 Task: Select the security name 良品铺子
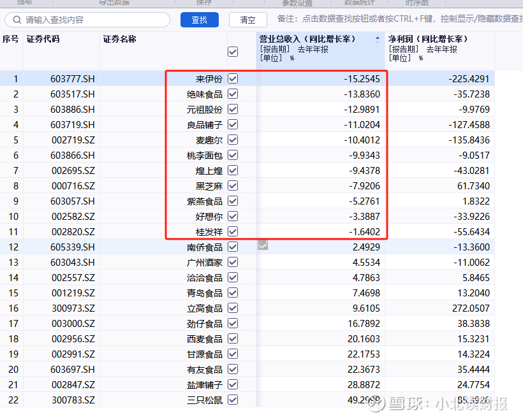click(205, 125)
